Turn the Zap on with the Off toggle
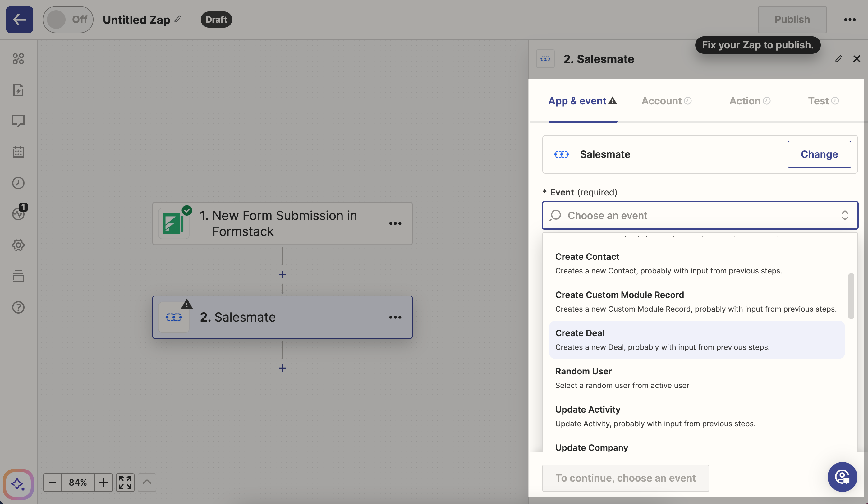868x504 pixels. (67, 19)
